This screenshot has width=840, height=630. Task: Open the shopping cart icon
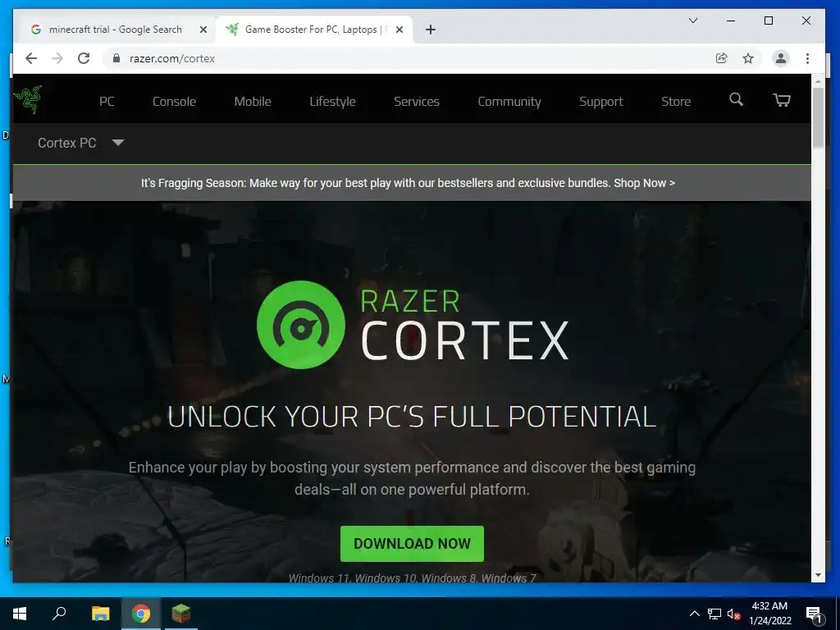click(782, 100)
